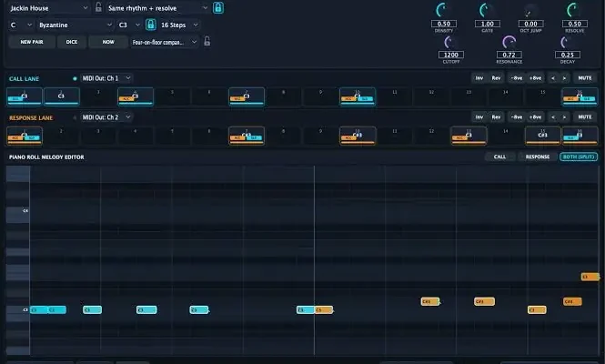
Task: Switch piano roll to CALL view
Action: pyautogui.click(x=499, y=157)
